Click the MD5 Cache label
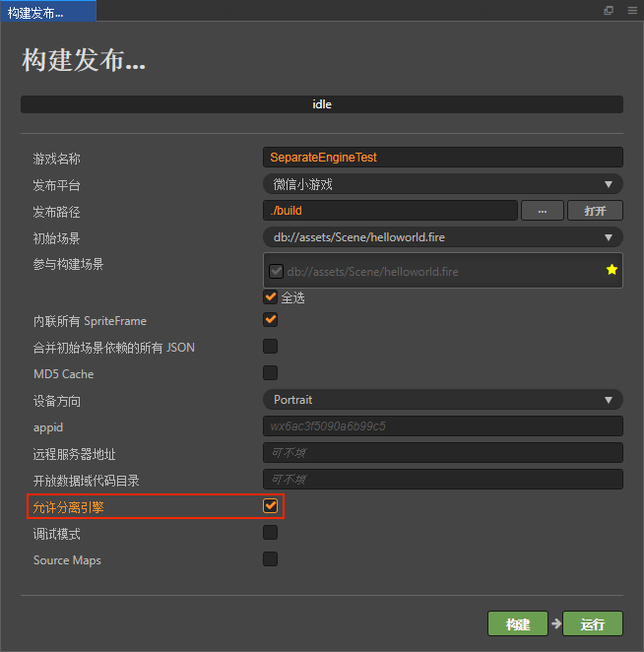644x652 pixels. click(64, 374)
